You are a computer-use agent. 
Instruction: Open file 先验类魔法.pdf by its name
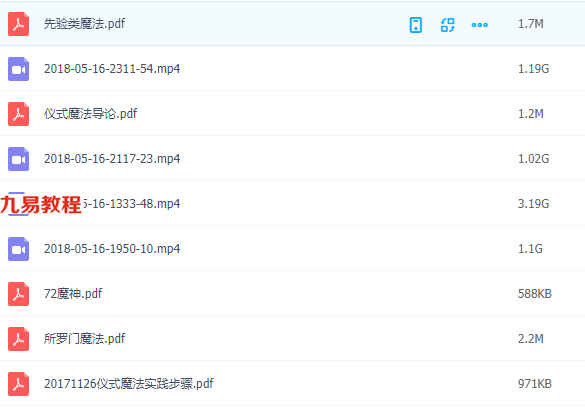click(x=84, y=24)
